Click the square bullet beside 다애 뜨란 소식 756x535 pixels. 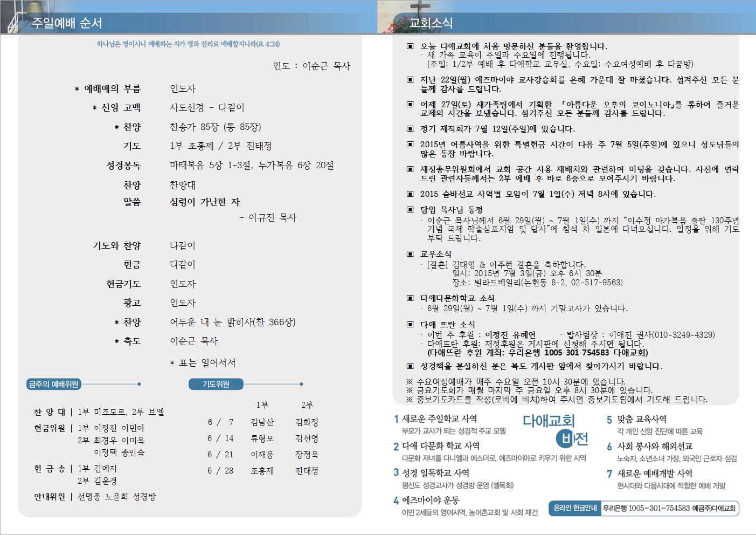point(411,325)
